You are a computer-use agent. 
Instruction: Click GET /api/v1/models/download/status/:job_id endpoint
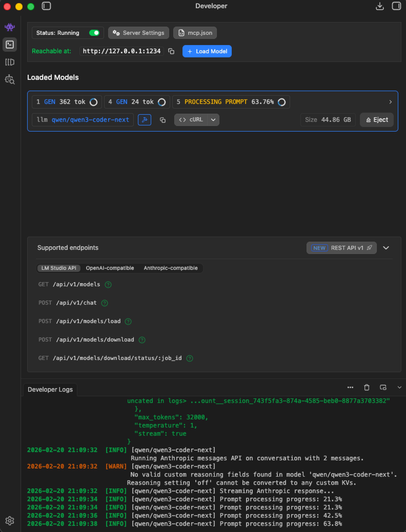pos(110,358)
